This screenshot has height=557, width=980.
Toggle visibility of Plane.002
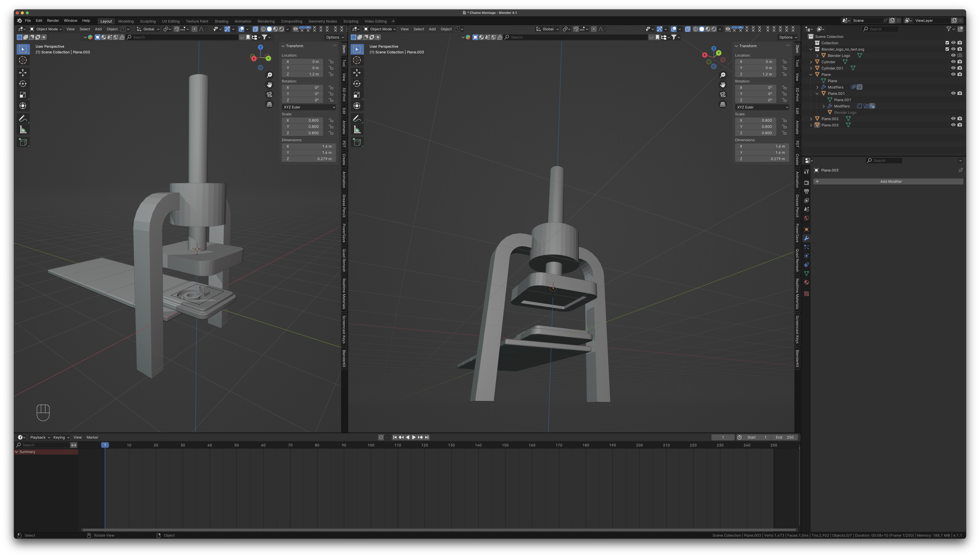(x=953, y=119)
